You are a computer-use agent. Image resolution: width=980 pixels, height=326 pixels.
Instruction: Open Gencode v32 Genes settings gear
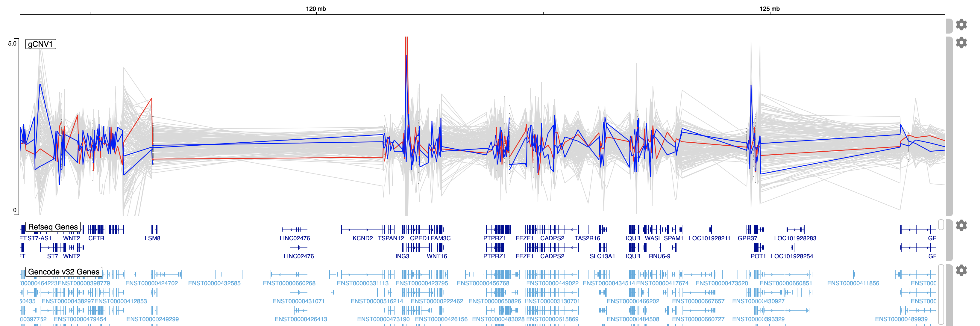point(961,270)
